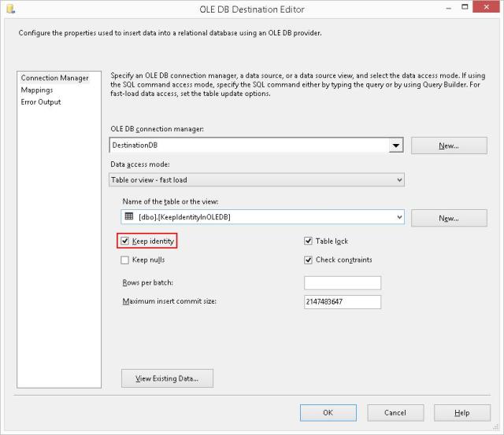Image resolution: width=504 pixels, height=435 pixels.
Task: Enable the Keep nulls checkbox
Action: click(125, 260)
